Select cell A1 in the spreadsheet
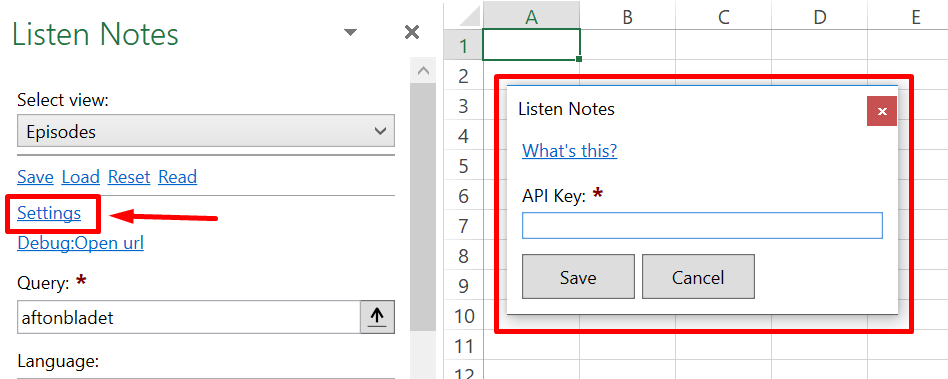The image size is (948, 379). pos(531,45)
